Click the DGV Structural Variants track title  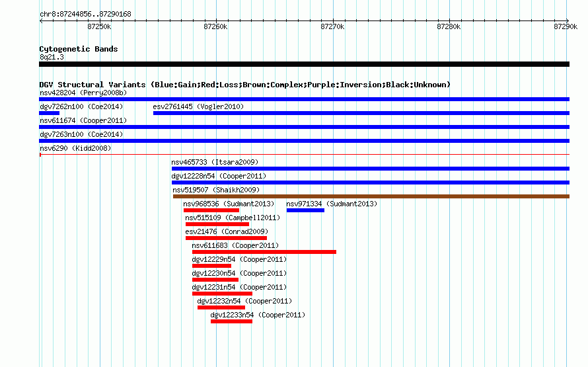tap(244, 85)
